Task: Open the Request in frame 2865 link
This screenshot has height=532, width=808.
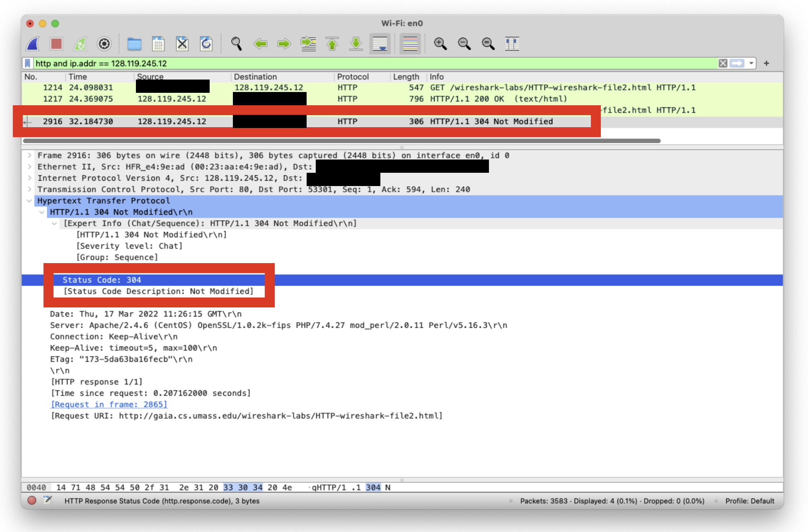Action: [109, 404]
